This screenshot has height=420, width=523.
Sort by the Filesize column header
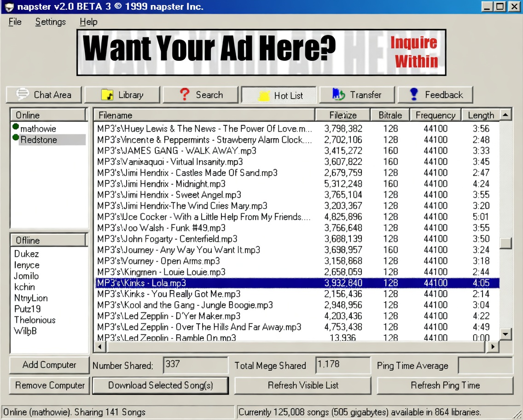(x=343, y=115)
